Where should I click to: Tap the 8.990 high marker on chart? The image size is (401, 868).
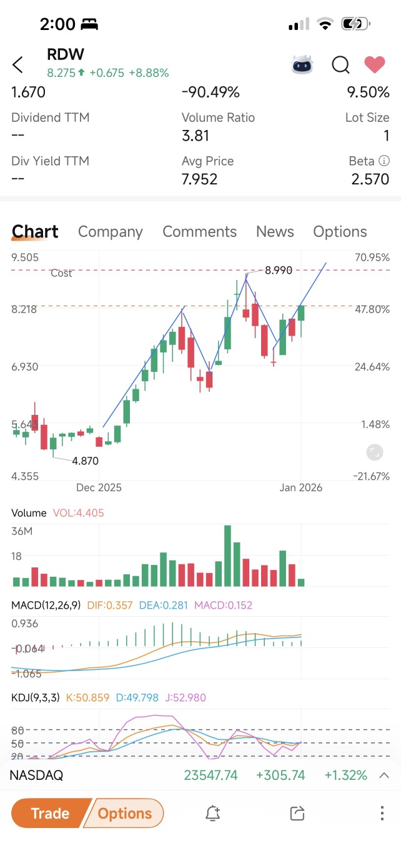click(x=278, y=270)
